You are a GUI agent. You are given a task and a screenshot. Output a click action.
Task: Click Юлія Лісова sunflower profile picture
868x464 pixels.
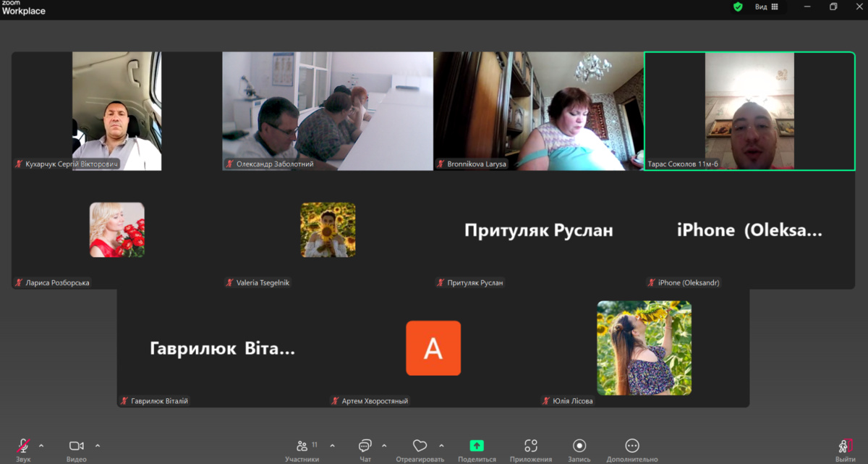click(644, 348)
